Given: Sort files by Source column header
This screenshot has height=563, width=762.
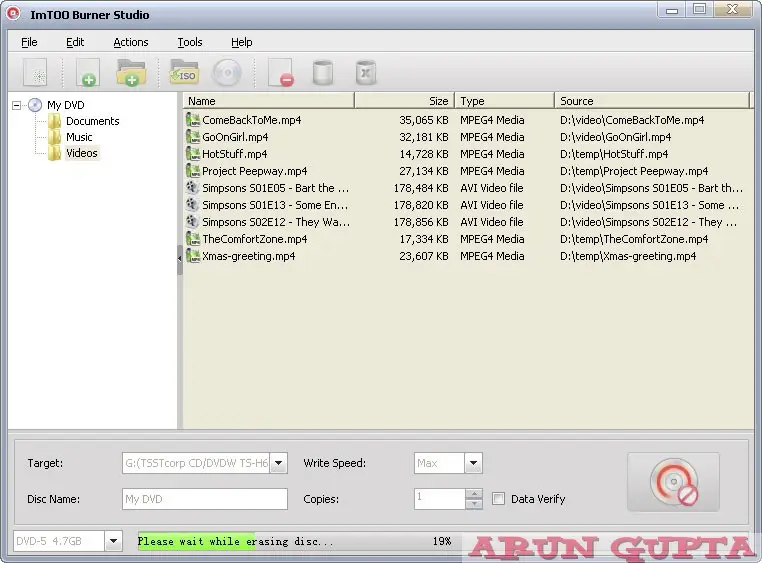Looking at the screenshot, I should 652,101.
